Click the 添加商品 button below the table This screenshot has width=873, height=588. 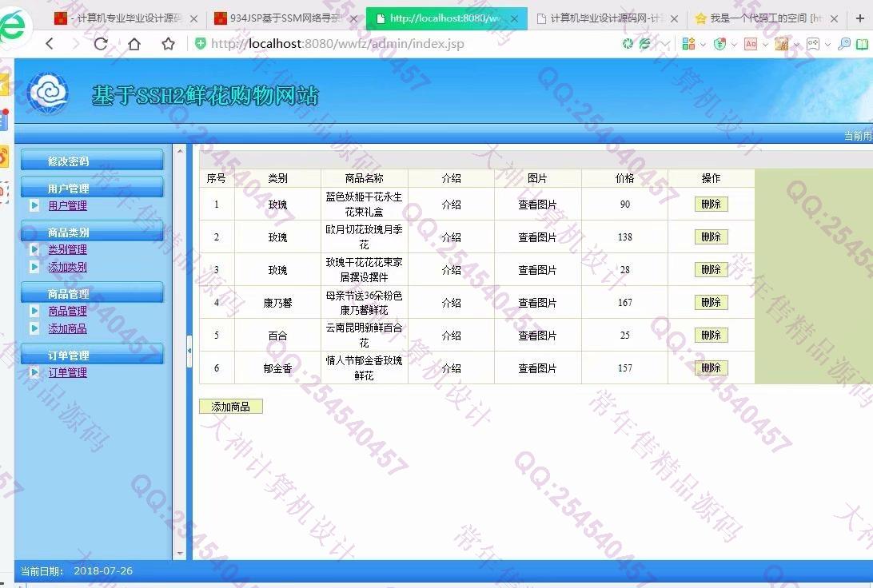point(230,407)
